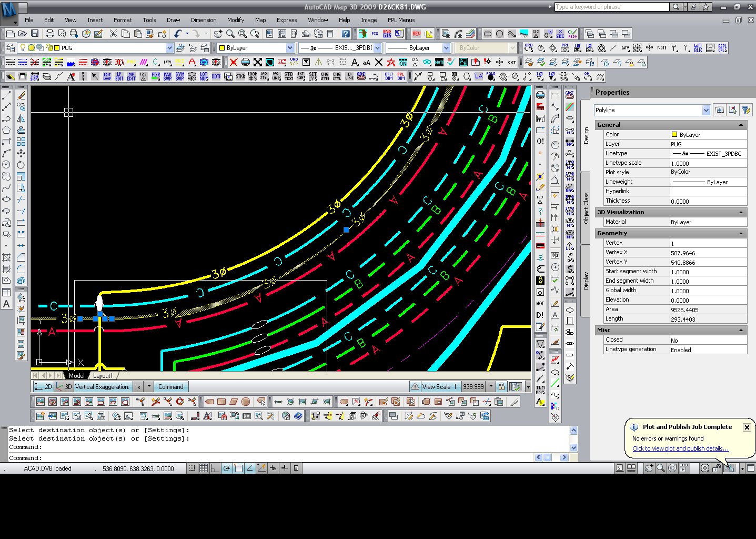Image resolution: width=756 pixels, height=539 pixels.
Task: Click Linear Dimension icon in dimension toolbar
Action: pyautogui.click(x=555, y=95)
